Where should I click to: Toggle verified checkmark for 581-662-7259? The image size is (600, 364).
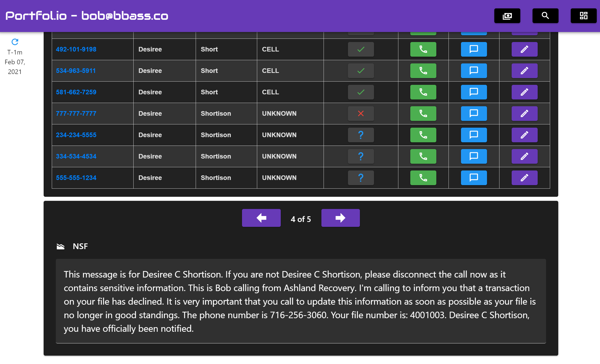361,92
